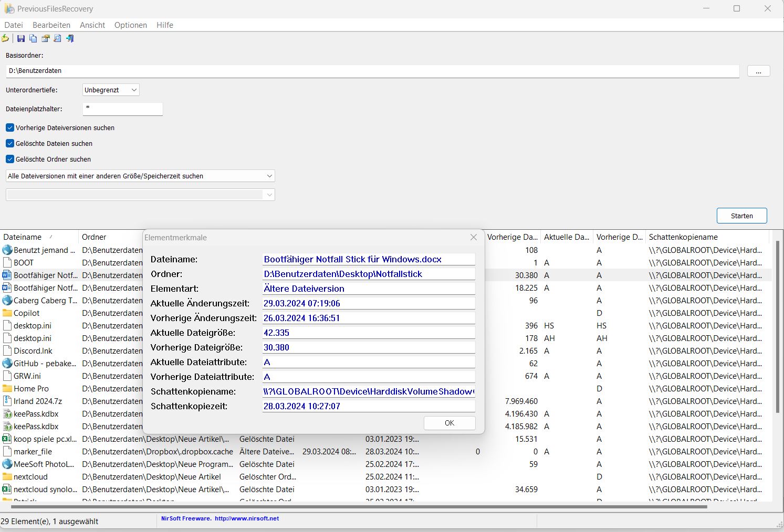Click OK in the Elementmerkmale dialog
The image size is (784, 532).
(450, 423)
